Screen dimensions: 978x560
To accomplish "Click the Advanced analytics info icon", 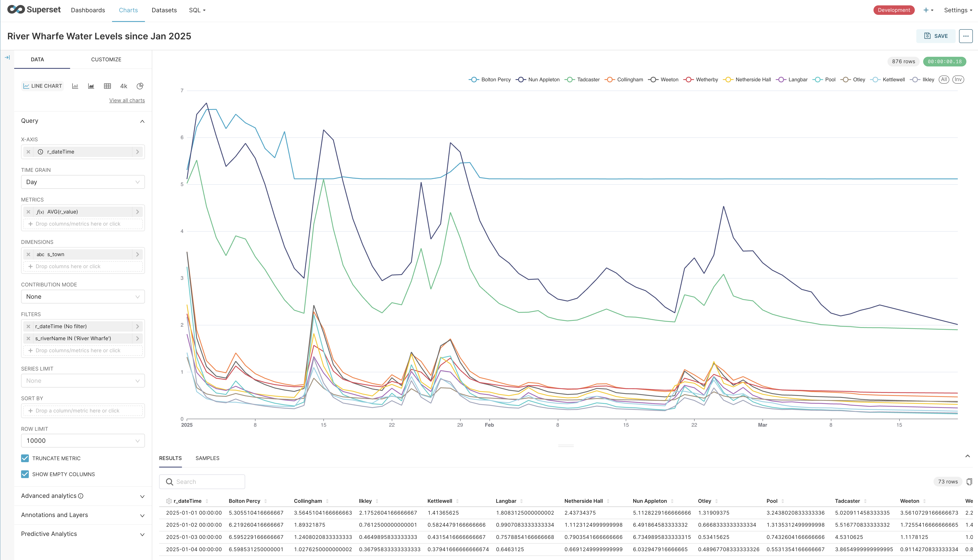I will coord(81,496).
